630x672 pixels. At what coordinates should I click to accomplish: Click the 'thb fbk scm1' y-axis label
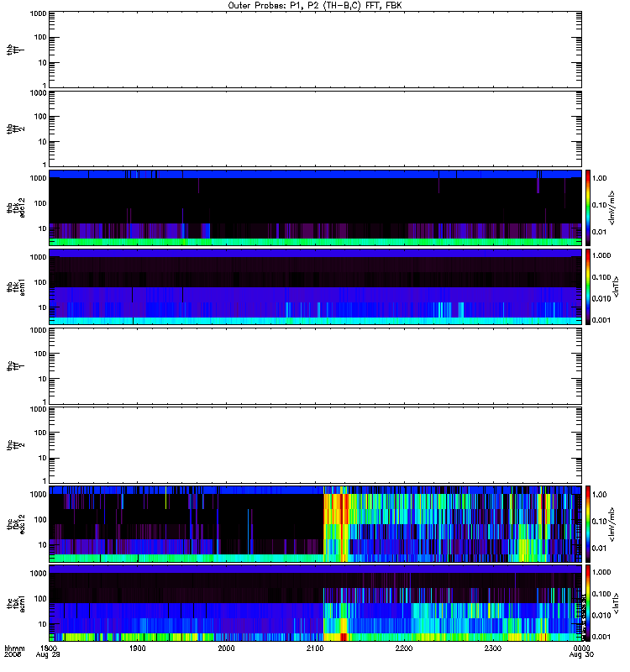16,286
